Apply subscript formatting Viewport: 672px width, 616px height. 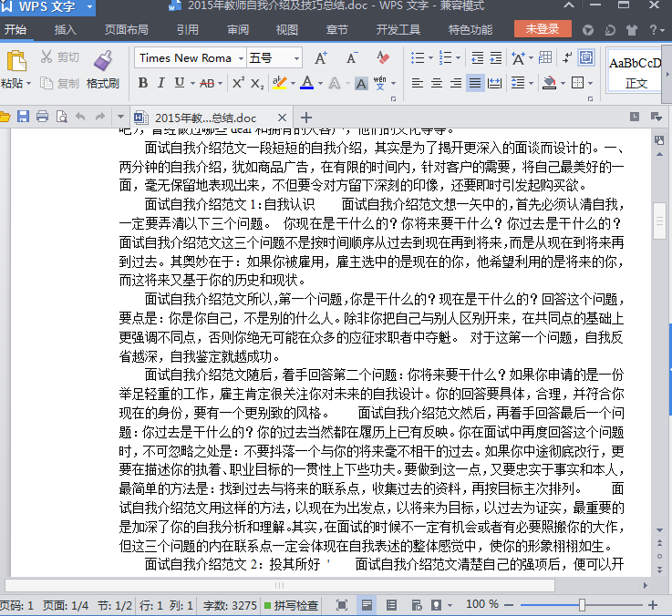point(257,83)
